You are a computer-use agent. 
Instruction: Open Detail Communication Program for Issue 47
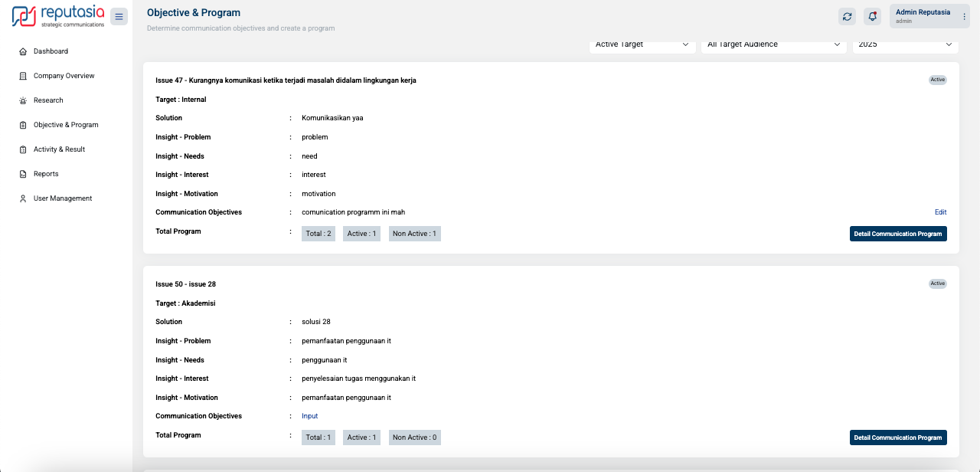897,234
